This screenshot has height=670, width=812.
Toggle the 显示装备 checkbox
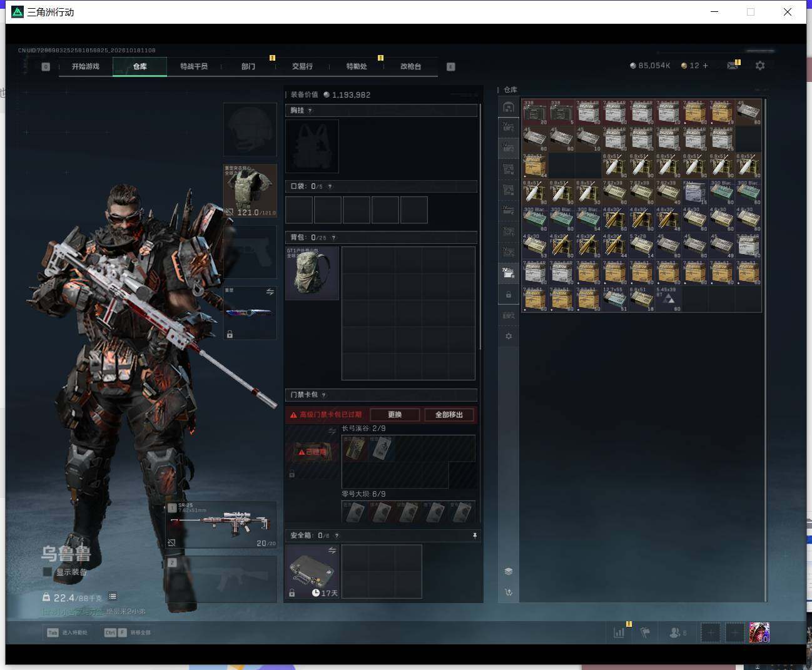(x=47, y=572)
